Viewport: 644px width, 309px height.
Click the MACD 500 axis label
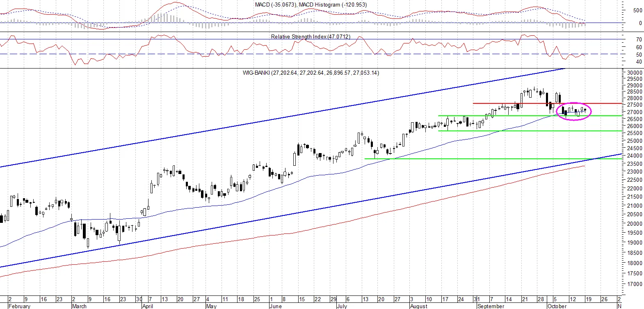coord(637,11)
